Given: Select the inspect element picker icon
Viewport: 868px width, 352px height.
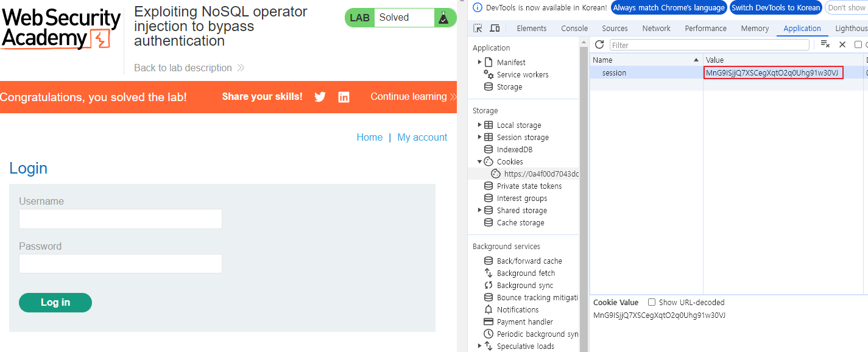Looking at the screenshot, I should click(x=478, y=28).
